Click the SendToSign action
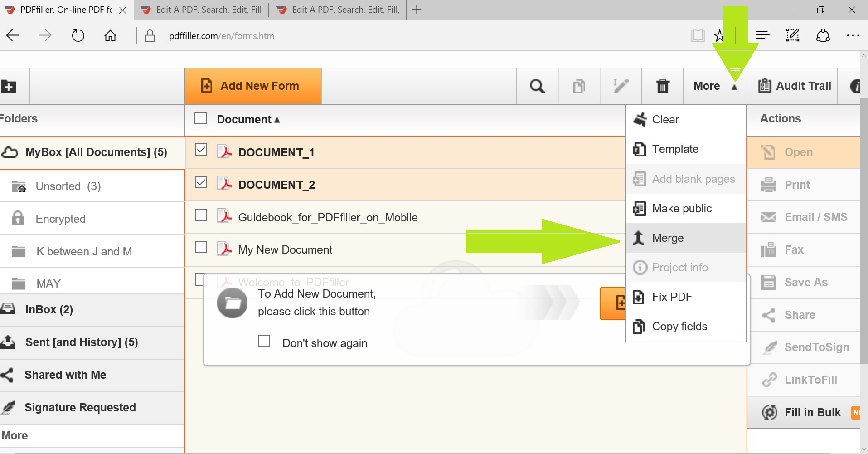This screenshot has height=454, width=868. 803,347
